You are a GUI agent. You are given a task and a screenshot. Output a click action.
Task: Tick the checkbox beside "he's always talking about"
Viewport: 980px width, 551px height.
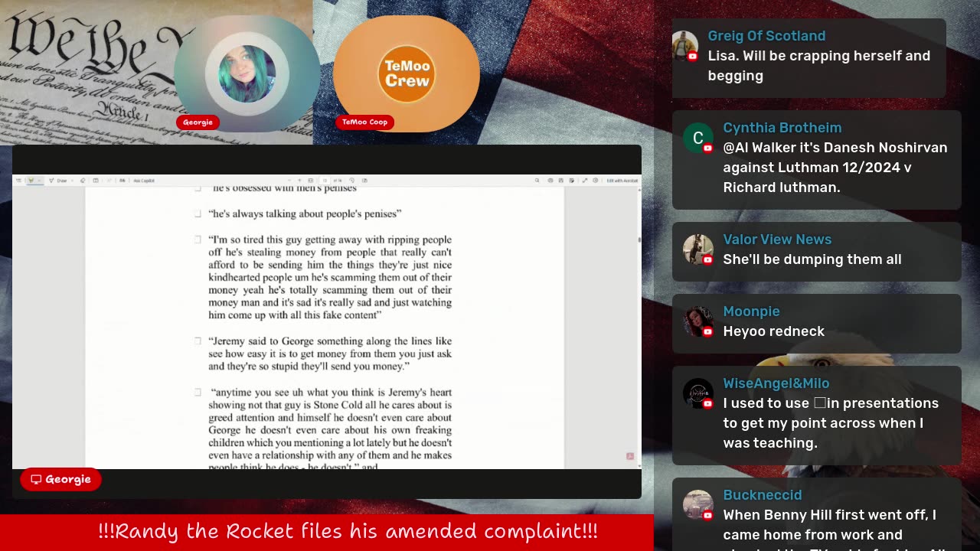(x=198, y=214)
